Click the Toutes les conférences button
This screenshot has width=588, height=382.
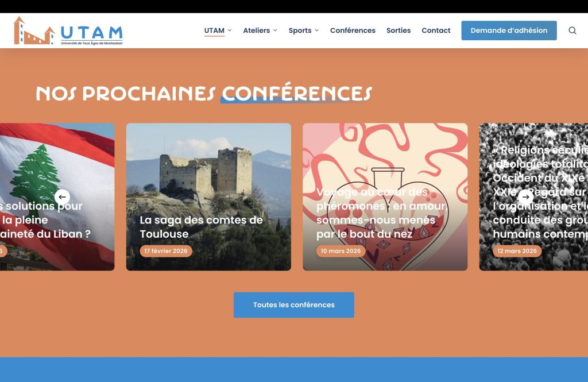tap(293, 305)
